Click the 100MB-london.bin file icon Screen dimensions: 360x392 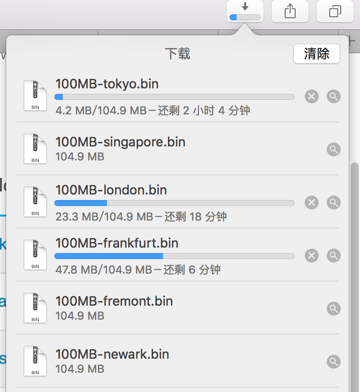35,202
